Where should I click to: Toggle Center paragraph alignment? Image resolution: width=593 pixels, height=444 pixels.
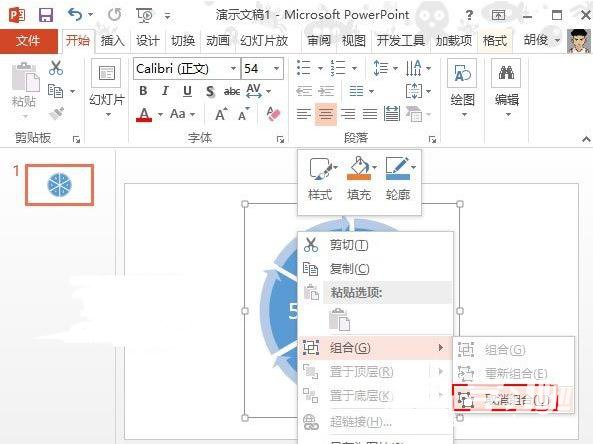click(x=326, y=114)
